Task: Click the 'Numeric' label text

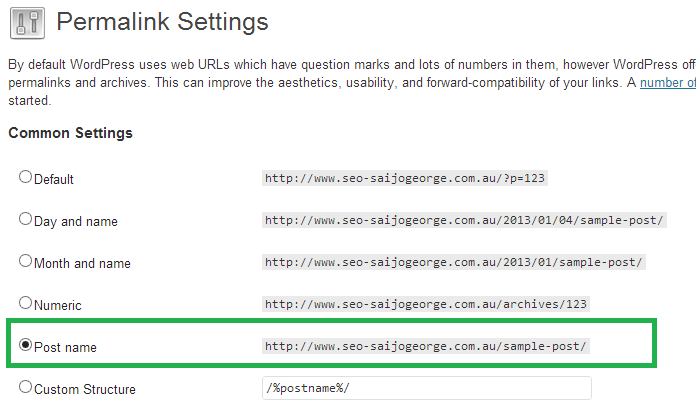Action: 58,305
